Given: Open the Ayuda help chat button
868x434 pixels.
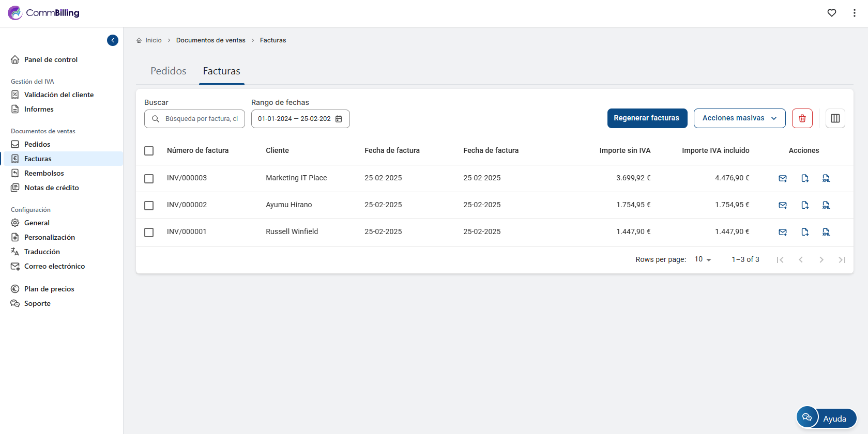Looking at the screenshot, I should (x=826, y=418).
